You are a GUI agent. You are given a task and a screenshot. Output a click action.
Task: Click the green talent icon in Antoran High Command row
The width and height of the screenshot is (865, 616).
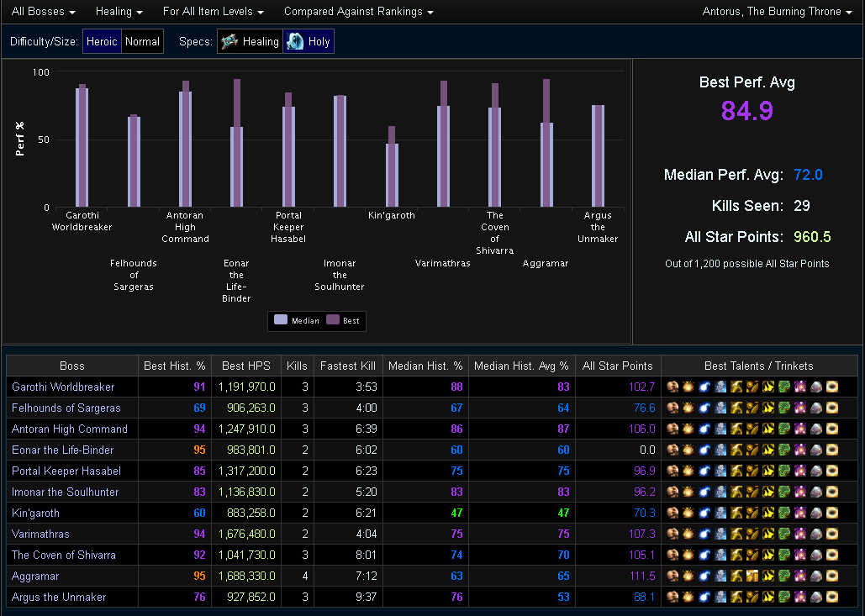click(x=784, y=429)
